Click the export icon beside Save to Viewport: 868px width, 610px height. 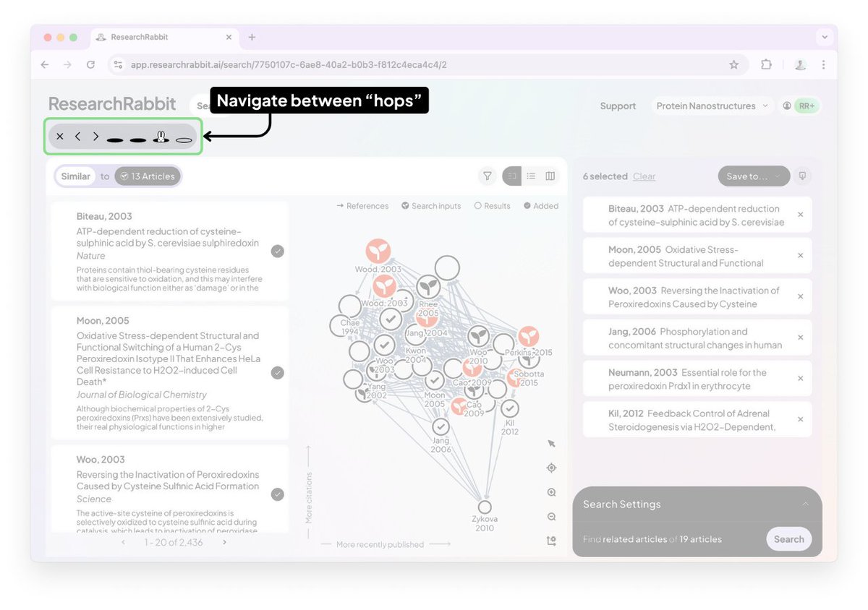801,176
